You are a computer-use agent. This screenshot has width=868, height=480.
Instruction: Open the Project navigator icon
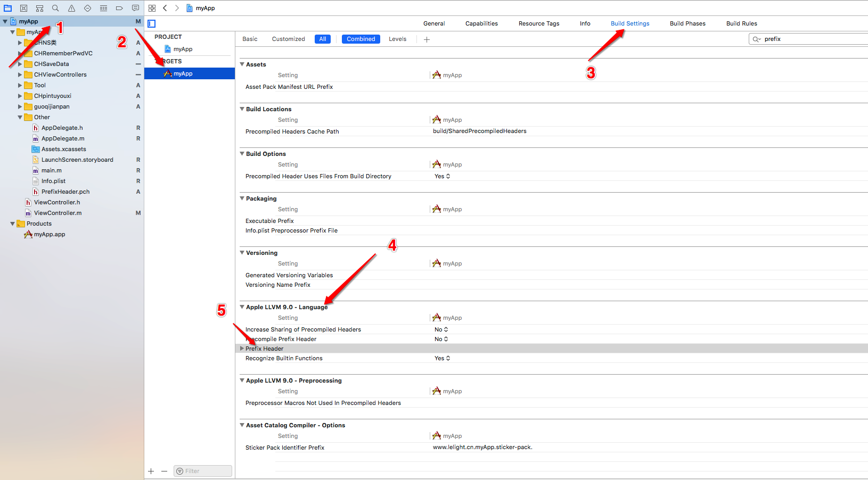point(8,8)
